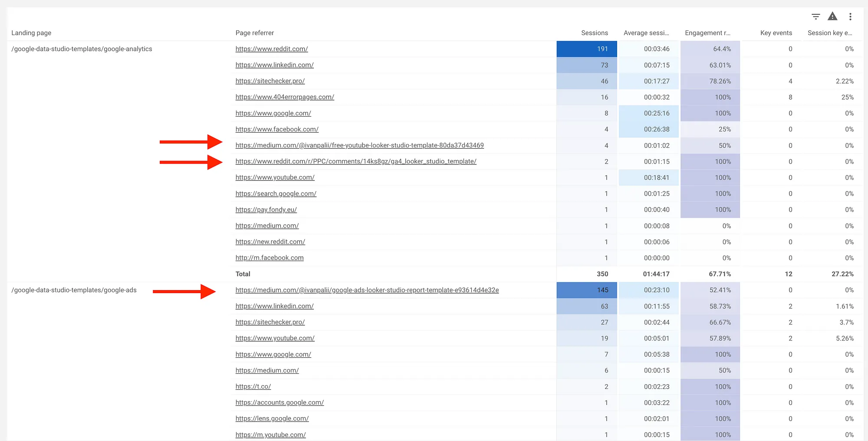Click the 64.4% engagement rate cell
868x441 pixels.
[x=710, y=49]
